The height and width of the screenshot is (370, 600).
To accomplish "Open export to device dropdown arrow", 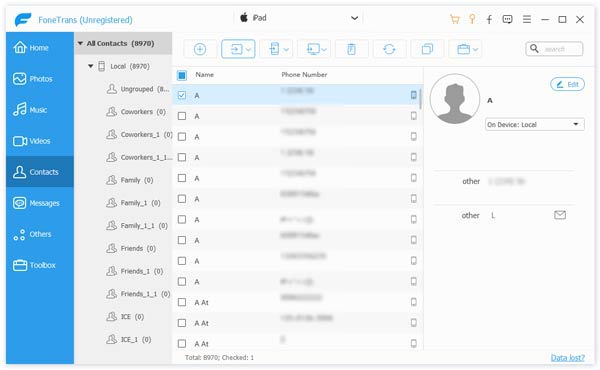I will 286,49.
